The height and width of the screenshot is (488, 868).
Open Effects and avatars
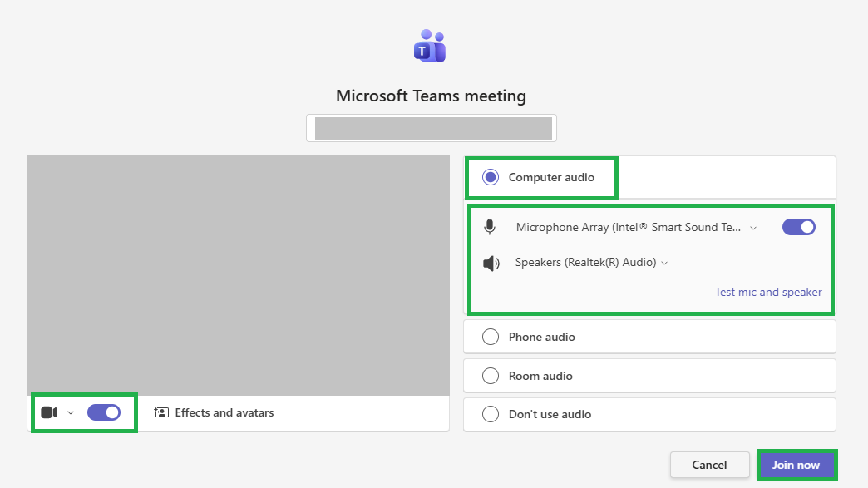pos(214,412)
